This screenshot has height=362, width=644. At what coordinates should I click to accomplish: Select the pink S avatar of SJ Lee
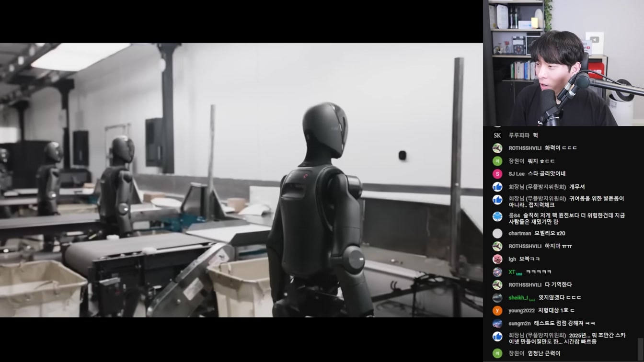(x=497, y=174)
